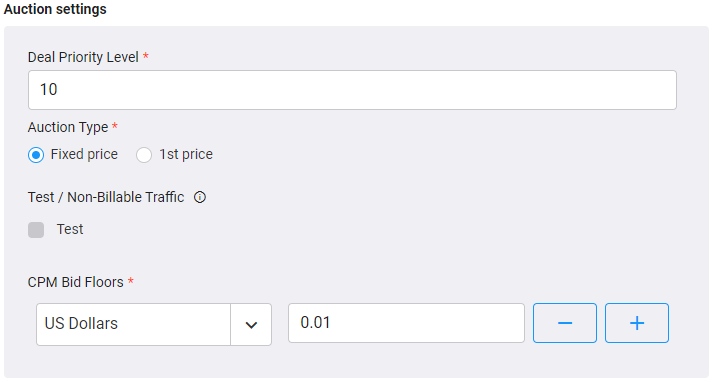712x382 pixels.
Task: Click the Deal Priority Level input field
Action: click(x=352, y=90)
